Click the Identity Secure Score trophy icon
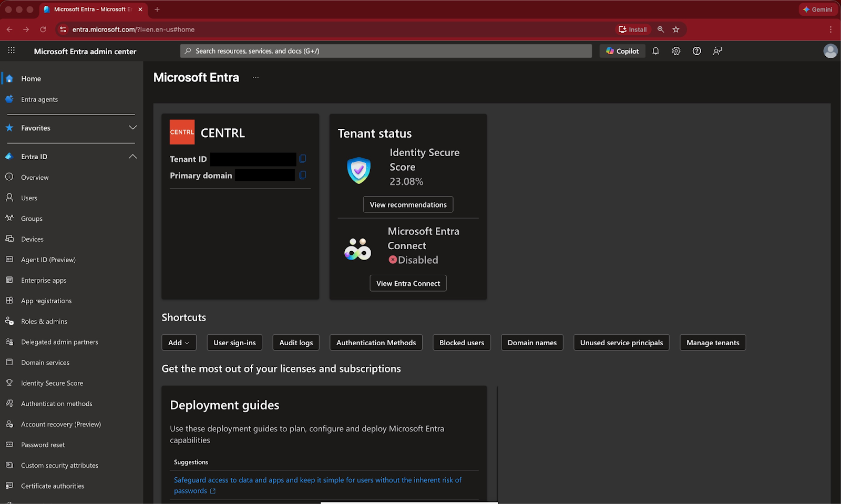The image size is (841, 504). pos(9,383)
